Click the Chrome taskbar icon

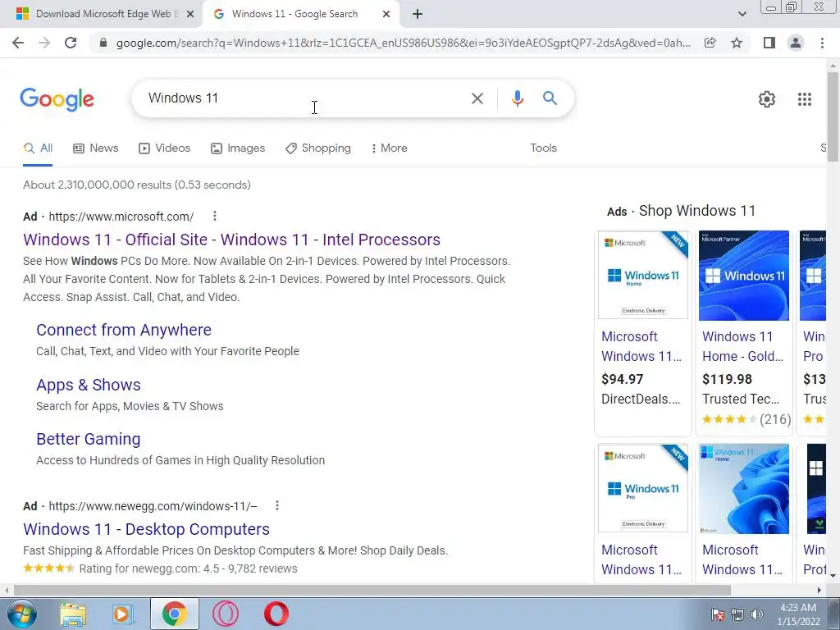click(x=174, y=614)
